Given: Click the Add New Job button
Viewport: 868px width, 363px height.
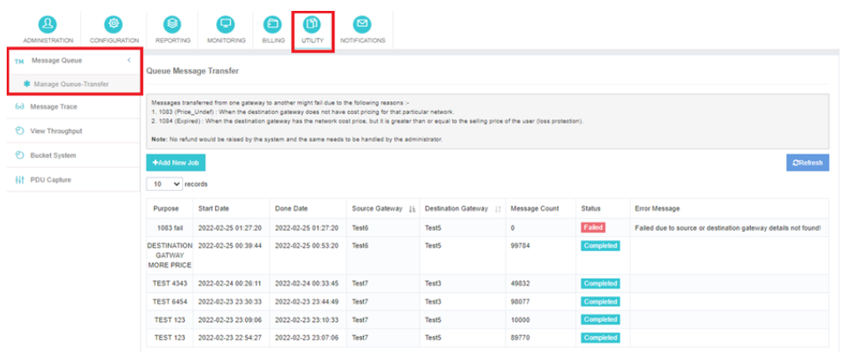Looking at the screenshot, I should coord(176,163).
